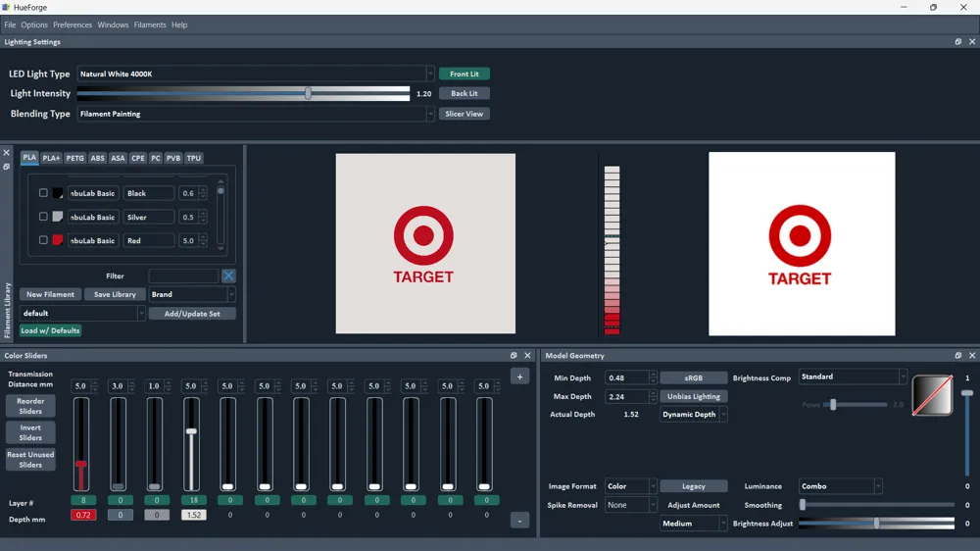The width and height of the screenshot is (980, 551).
Task: Click the Save Library button
Action: [x=115, y=294]
